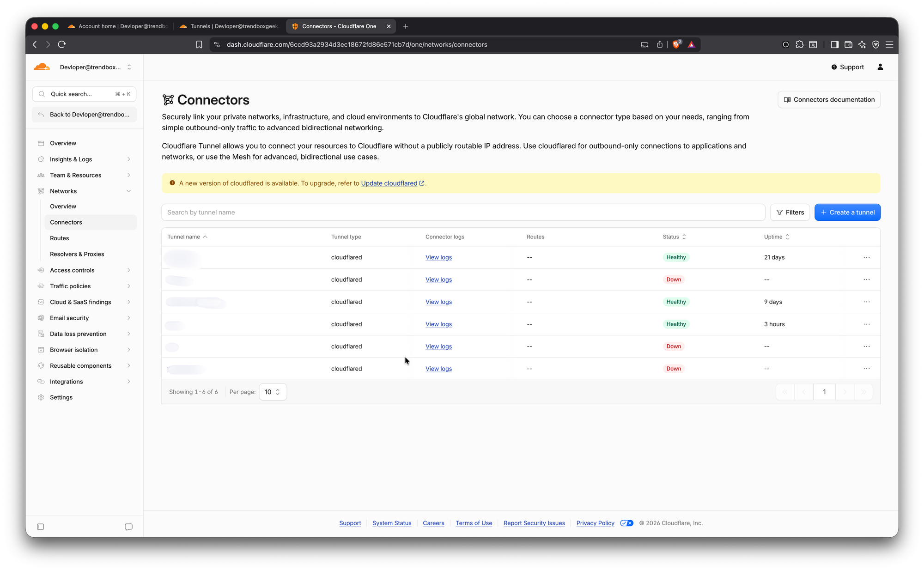Image resolution: width=924 pixels, height=571 pixels.
Task: Click the privacy choices toggle icon in footer
Action: pyautogui.click(x=626, y=523)
